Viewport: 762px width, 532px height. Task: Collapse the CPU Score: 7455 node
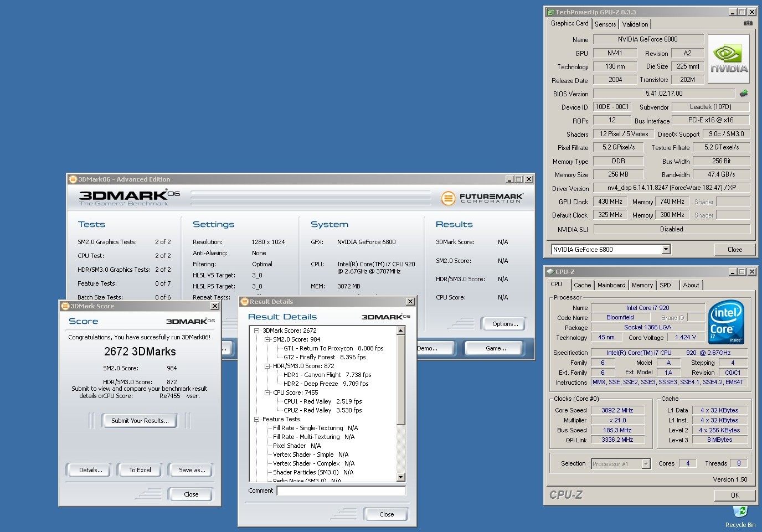tap(267, 392)
